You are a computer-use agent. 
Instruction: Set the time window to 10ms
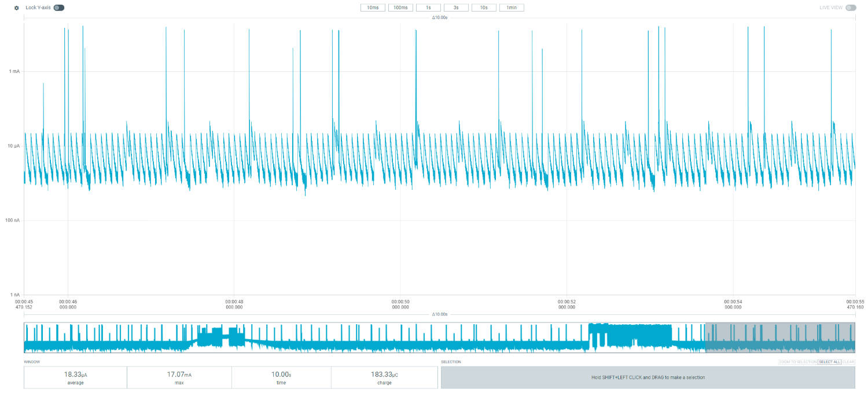373,8
